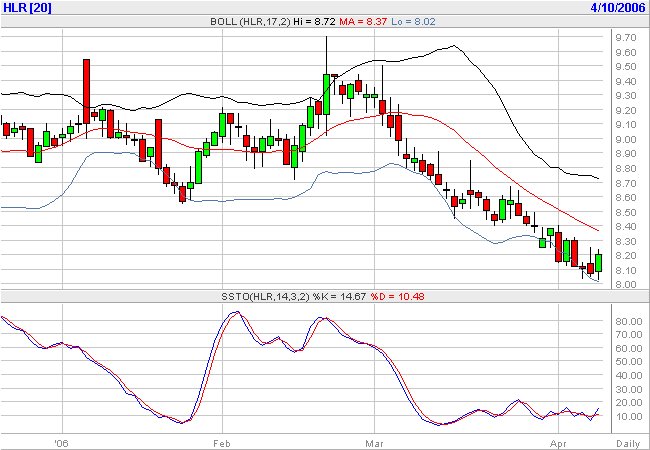Click the blue Lo = 8.02 value
The width and height of the screenshot is (650, 450).
coord(413,22)
